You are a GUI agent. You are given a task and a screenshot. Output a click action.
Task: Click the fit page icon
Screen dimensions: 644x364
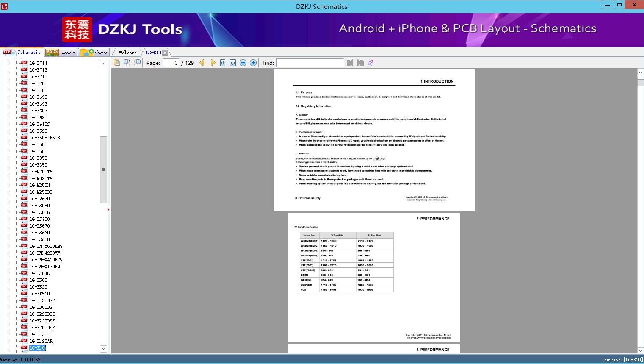pyautogui.click(x=233, y=63)
